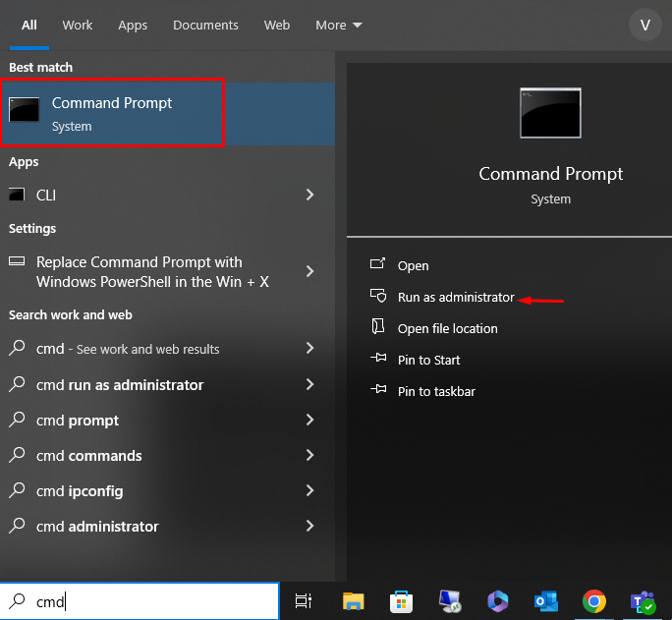Click the Open file location icon

377,326
